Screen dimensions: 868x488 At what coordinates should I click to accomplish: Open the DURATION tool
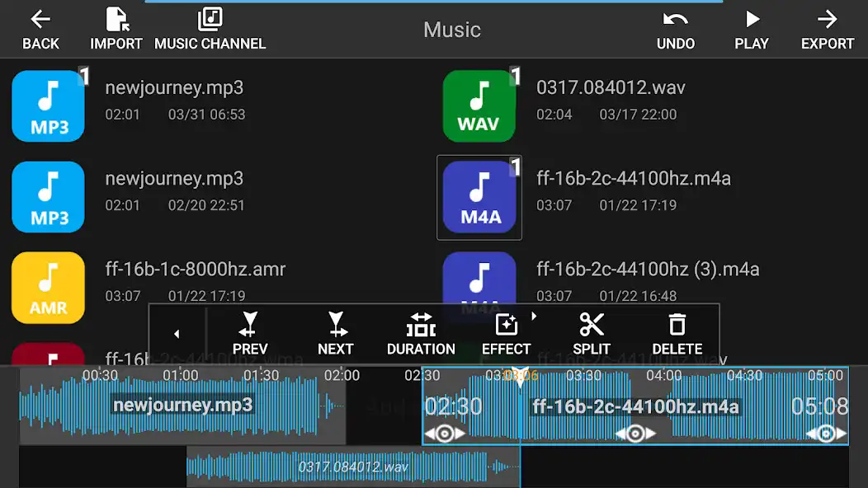[x=421, y=334]
